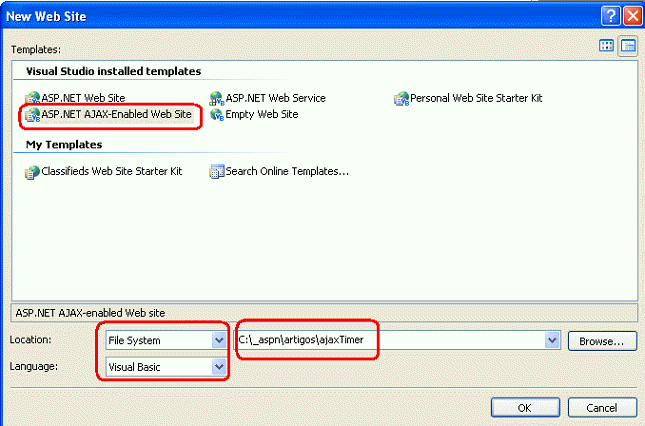Click the Search Online Templates... label

coord(287,171)
